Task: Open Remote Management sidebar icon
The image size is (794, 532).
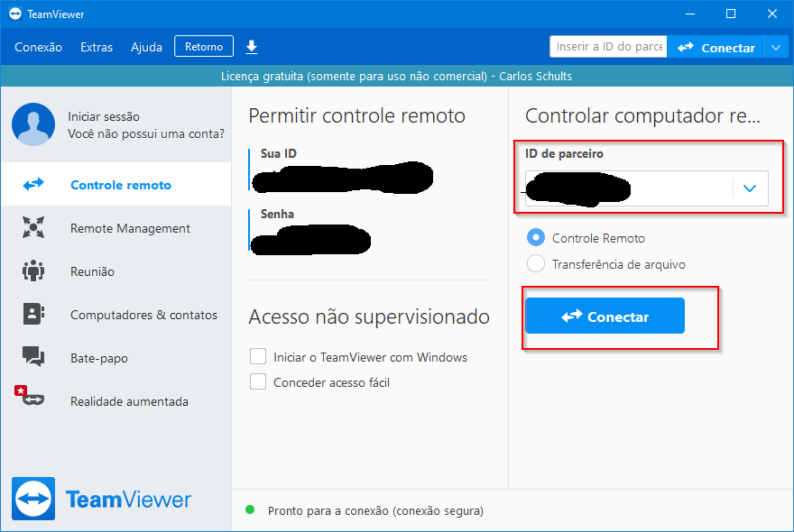Action: (33, 228)
